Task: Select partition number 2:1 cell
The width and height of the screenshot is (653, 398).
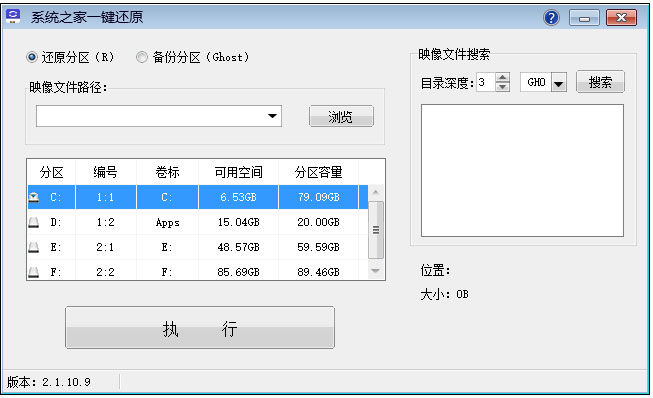Action: (x=105, y=247)
